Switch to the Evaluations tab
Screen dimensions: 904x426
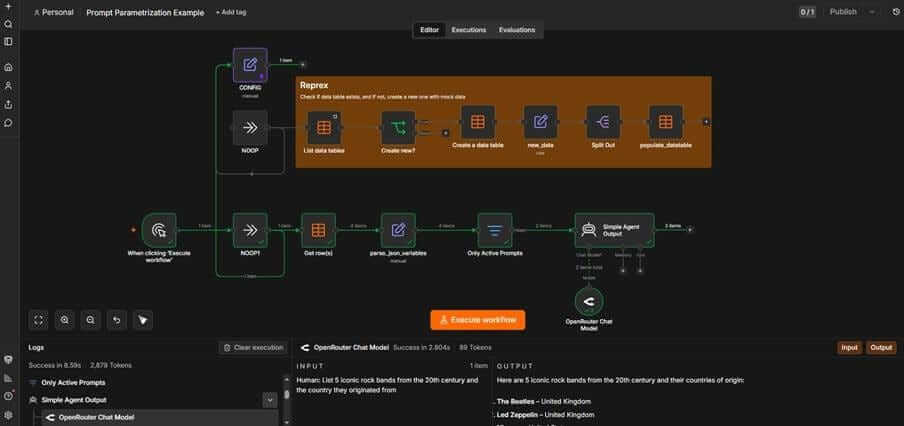(x=517, y=30)
